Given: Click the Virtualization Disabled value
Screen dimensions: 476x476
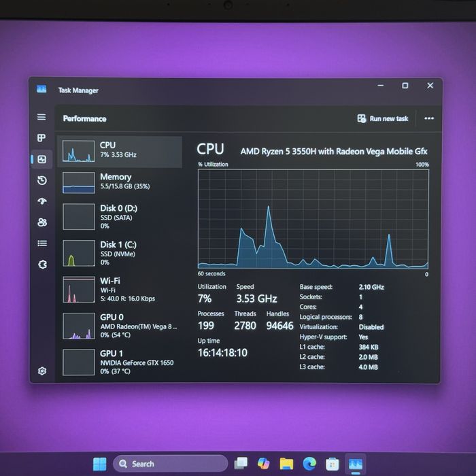Looking at the screenshot, I should click(x=371, y=327).
